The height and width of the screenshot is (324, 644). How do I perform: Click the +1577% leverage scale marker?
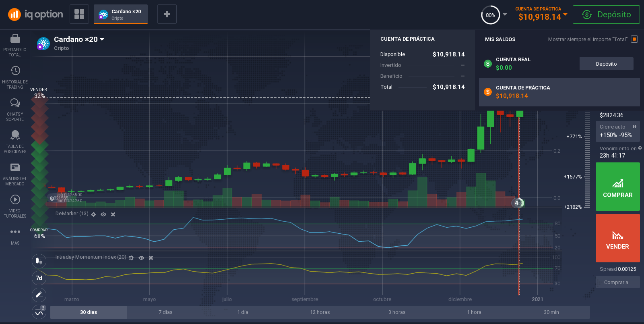coord(572,177)
